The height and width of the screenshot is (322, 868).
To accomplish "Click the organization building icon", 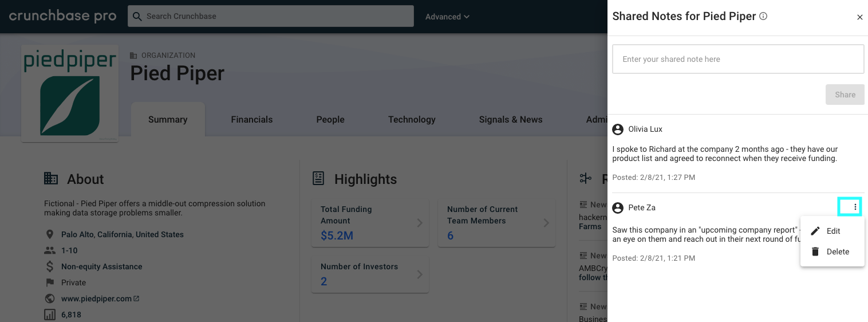I will click(133, 56).
